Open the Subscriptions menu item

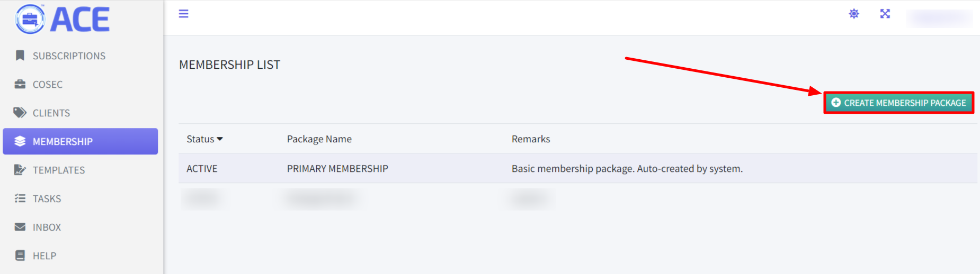69,56
